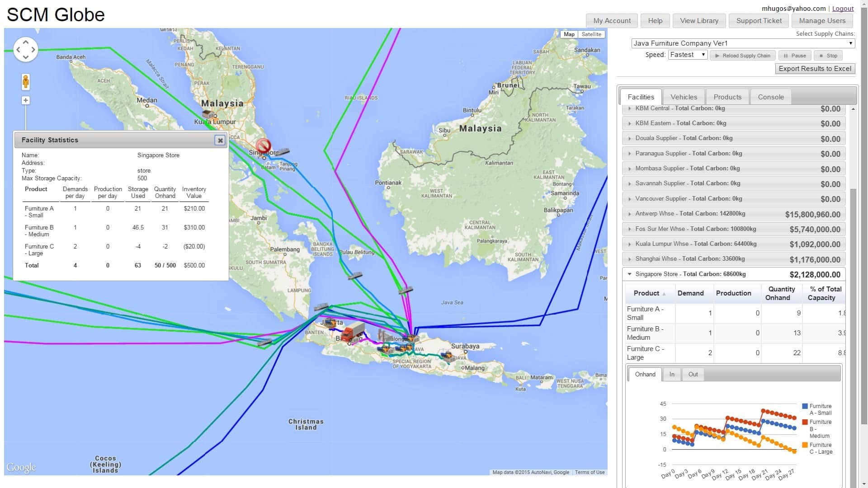The image size is (868, 488).
Task: Show the Out chart tab
Action: click(693, 374)
